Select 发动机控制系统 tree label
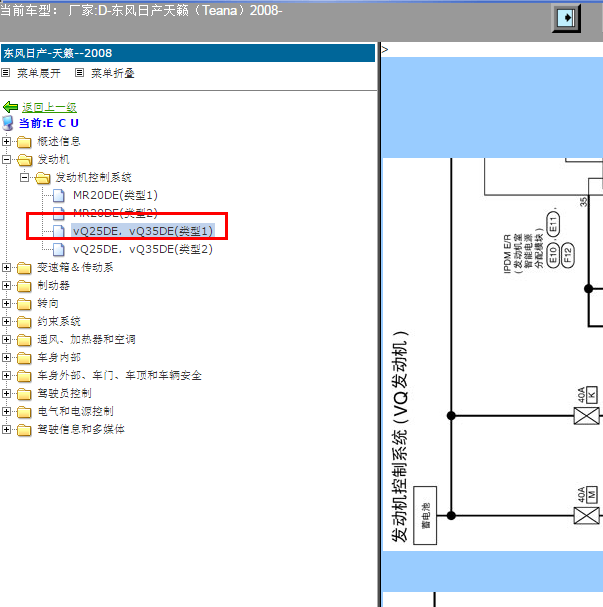The image size is (603, 607). [94, 177]
